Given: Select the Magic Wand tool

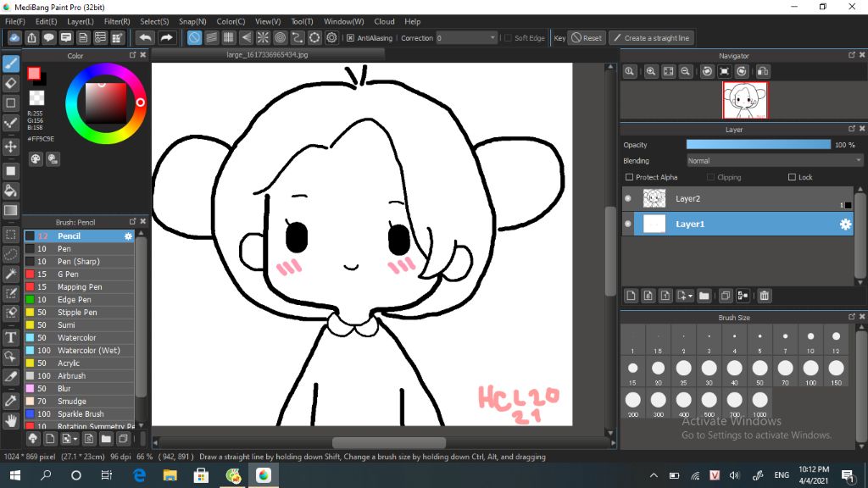Looking at the screenshot, I should pyautogui.click(x=11, y=274).
